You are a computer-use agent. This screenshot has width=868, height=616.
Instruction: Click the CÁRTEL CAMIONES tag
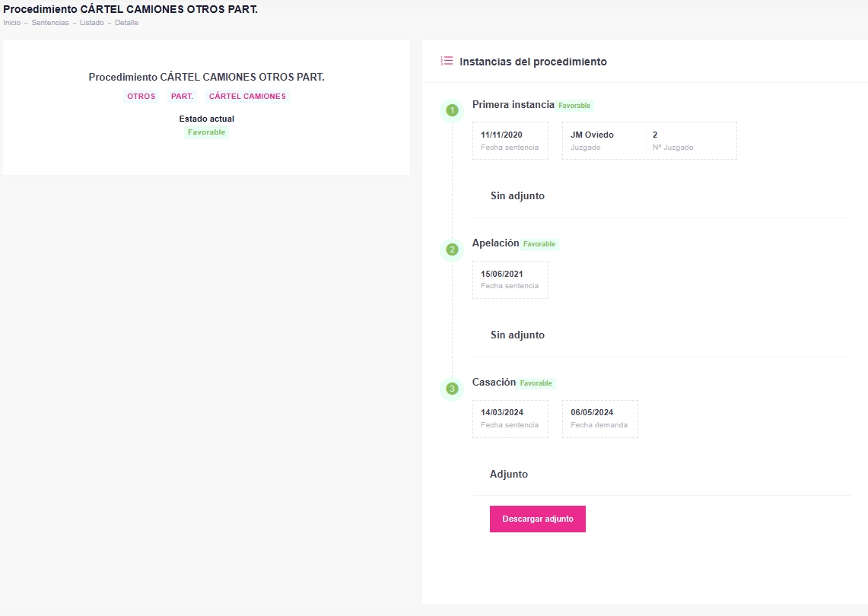[x=247, y=97]
